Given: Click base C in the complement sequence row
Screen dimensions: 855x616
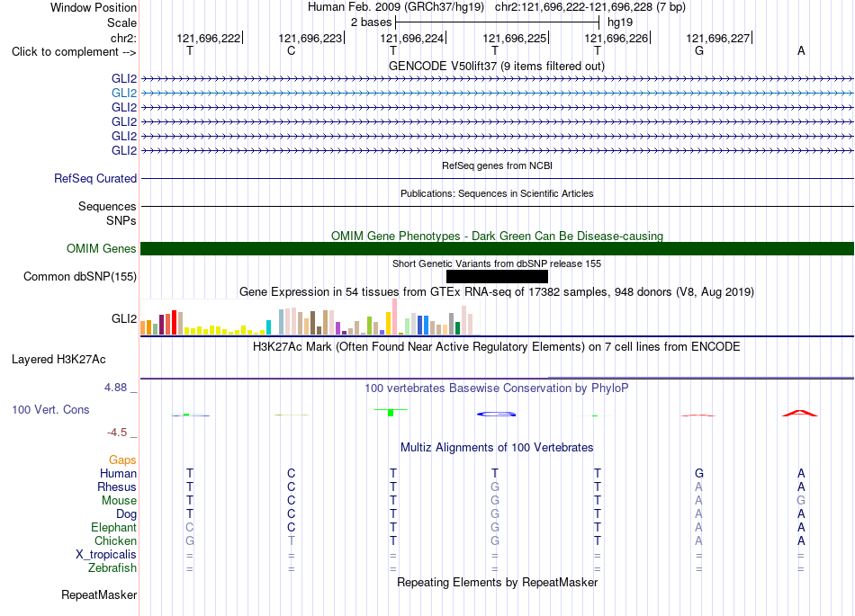Looking at the screenshot, I should tap(292, 50).
